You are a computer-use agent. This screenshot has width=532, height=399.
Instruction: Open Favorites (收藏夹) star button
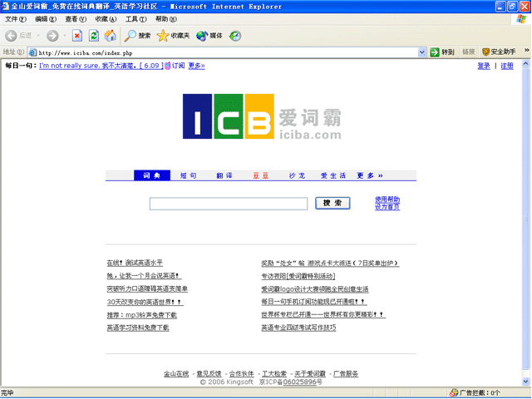pos(173,36)
